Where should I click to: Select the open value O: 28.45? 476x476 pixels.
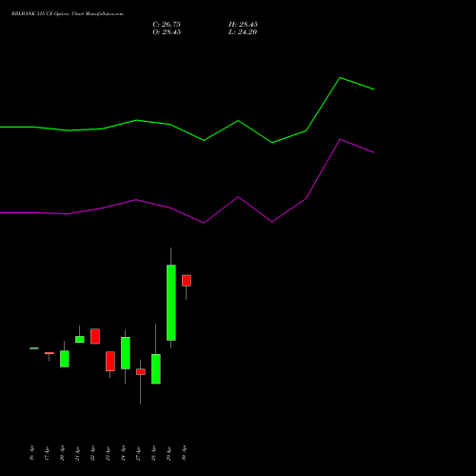(x=167, y=31)
